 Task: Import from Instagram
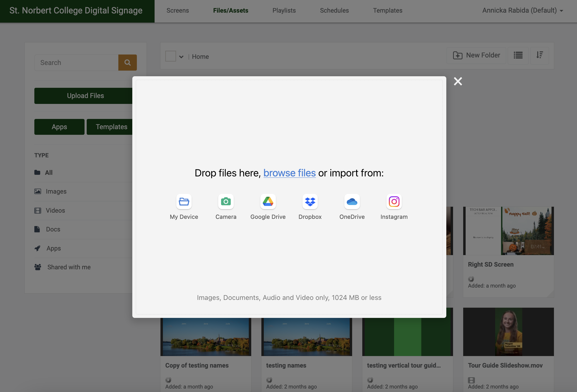(394, 207)
